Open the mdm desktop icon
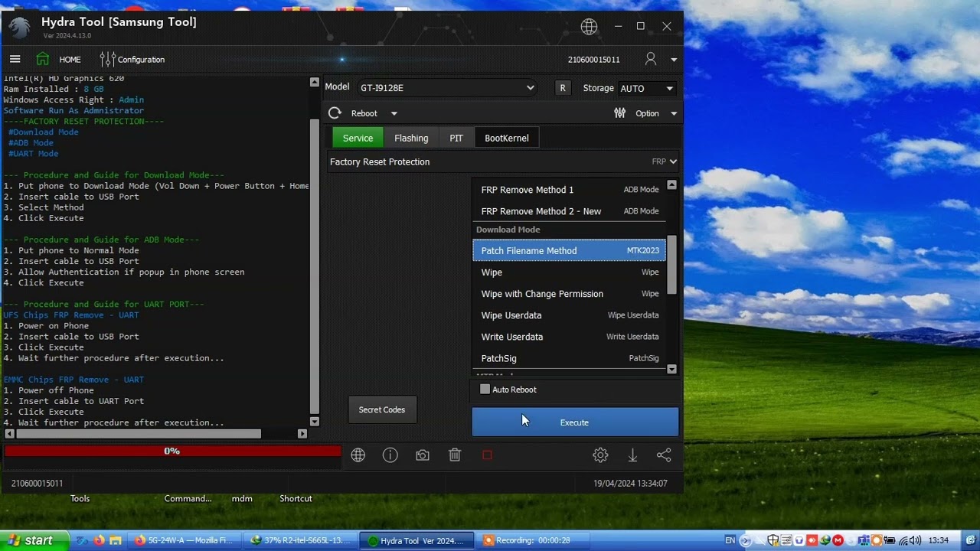The width and height of the screenshot is (980, 551). [x=242, y=498]
